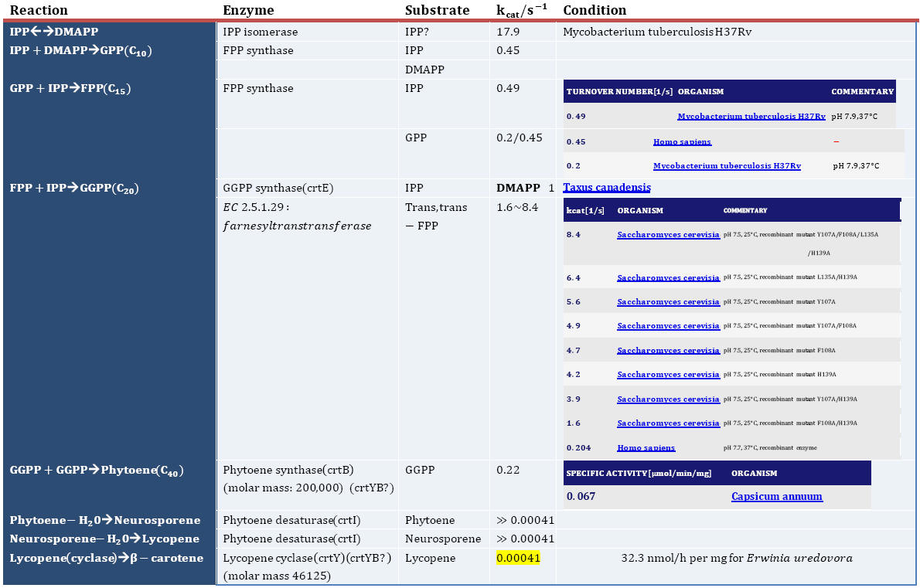The width and height of the screenshot is (920, 588).
Task: Click the Phytoene synthase(crtB) enzyme cell
Action: click(x=288, y=470)
